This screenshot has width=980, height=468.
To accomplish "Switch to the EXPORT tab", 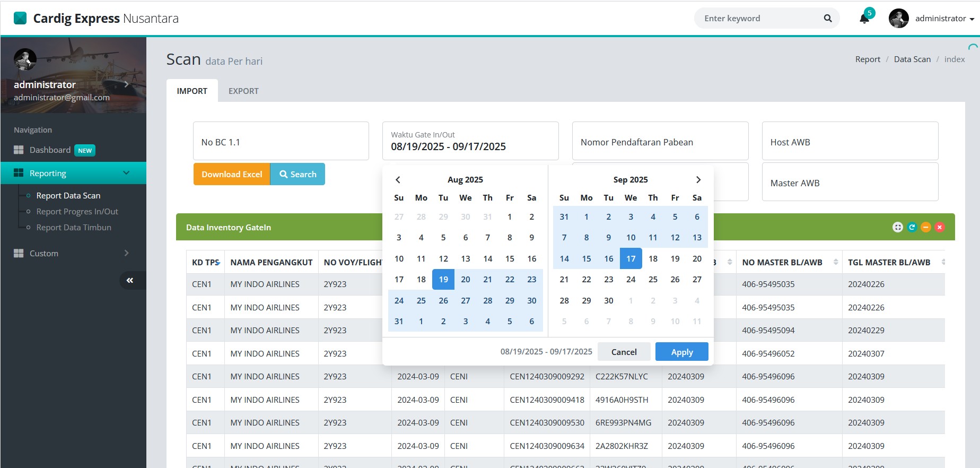I will (x=243, y=91).
